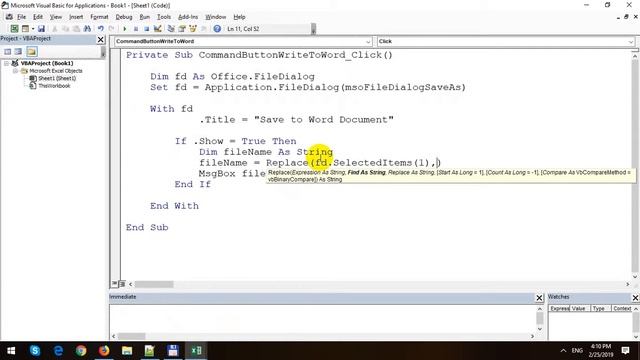This screenshot has height=360, width=640.
Task: Open the Click procedure dropdown
Action: [631, 42]
